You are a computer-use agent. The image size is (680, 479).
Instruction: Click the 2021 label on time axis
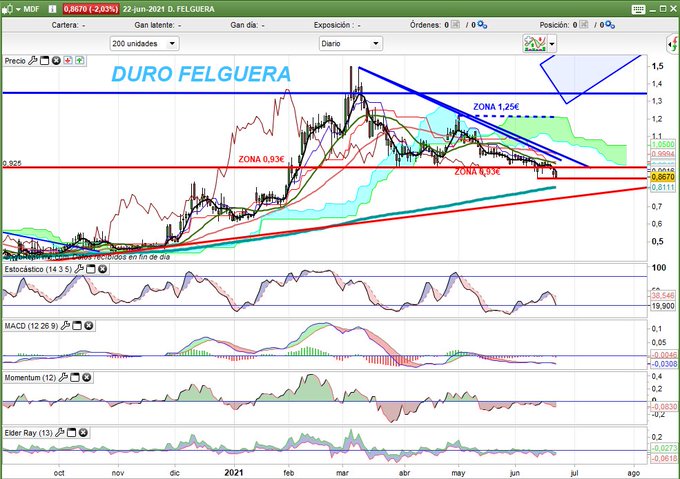pyautogui.click(x=234, y=472)
